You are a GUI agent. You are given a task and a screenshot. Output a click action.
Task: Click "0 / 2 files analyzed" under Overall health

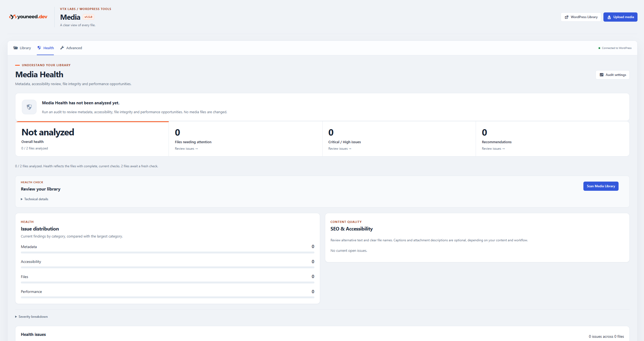(35, 148)
